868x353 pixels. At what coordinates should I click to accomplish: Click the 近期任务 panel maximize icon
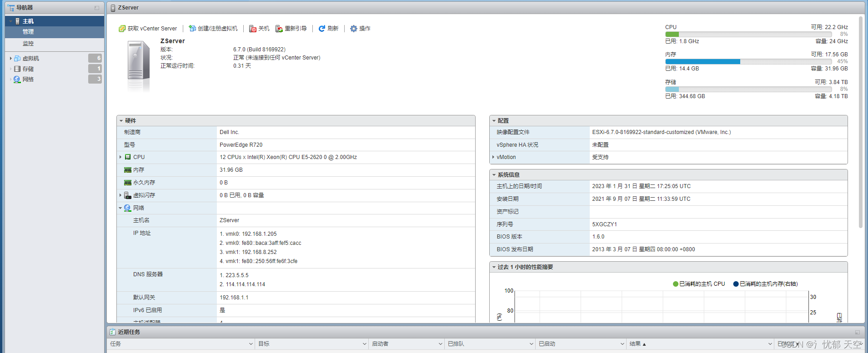click(857, 332)
